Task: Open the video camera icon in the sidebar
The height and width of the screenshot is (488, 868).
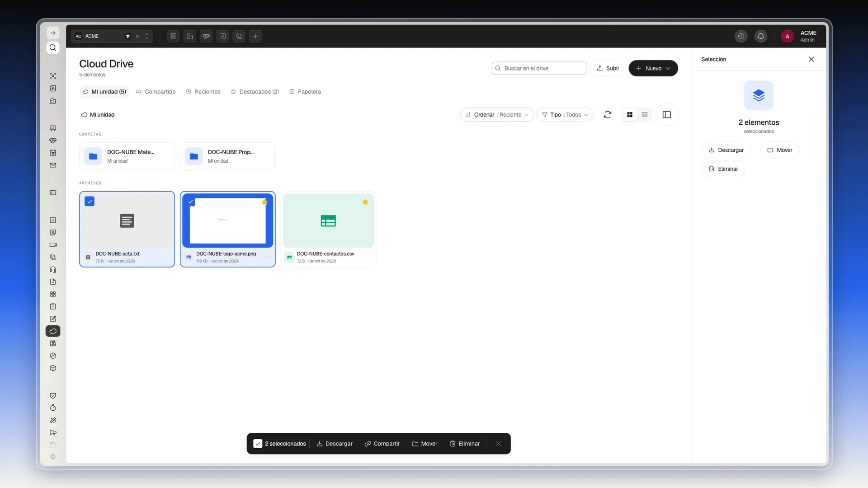Action: 53,245
